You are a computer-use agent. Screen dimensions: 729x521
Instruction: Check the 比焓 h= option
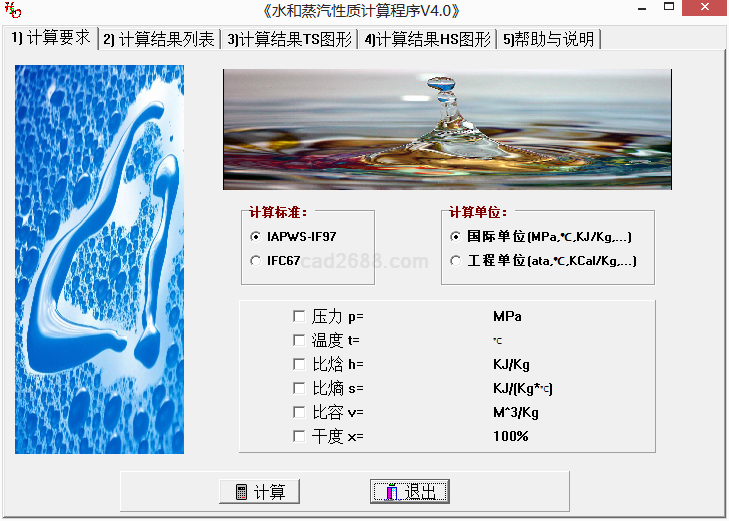(x=299, y=364)
